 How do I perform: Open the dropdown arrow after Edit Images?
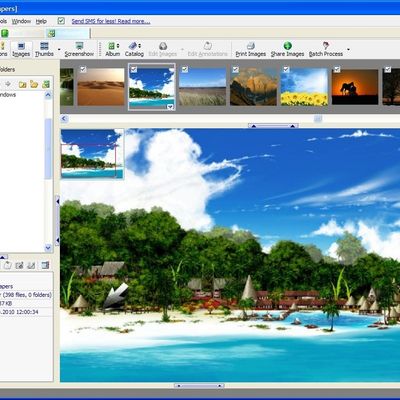182,50
